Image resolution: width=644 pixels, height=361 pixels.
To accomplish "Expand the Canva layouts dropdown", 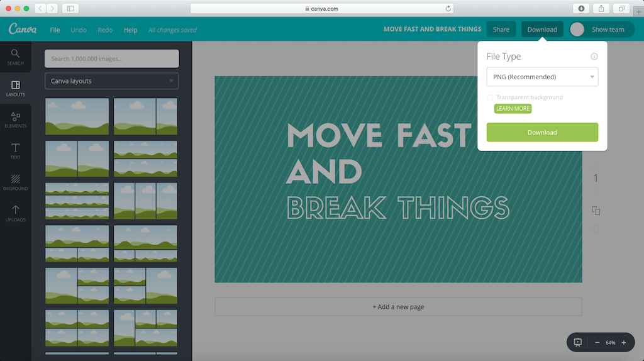I will [112, 81].
